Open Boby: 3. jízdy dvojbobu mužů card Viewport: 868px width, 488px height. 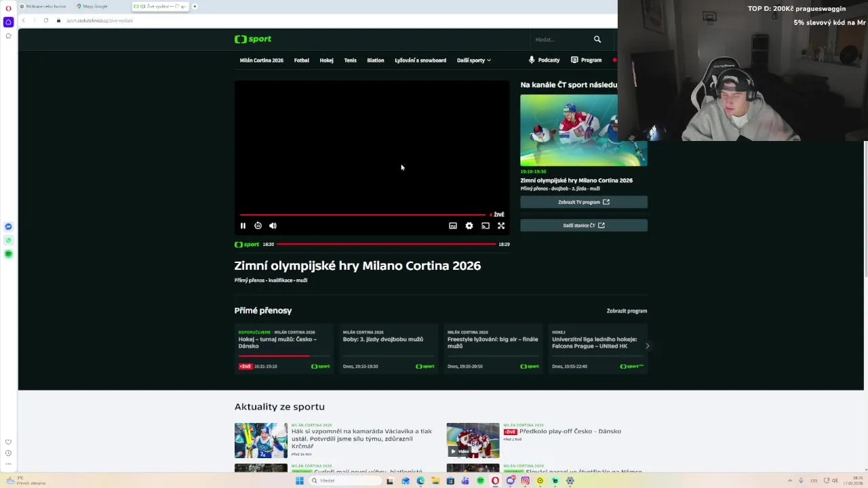coord(389,348)
